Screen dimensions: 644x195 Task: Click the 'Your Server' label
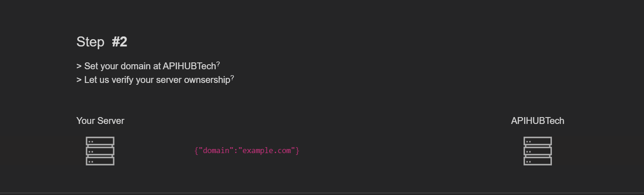pos(100,121)
